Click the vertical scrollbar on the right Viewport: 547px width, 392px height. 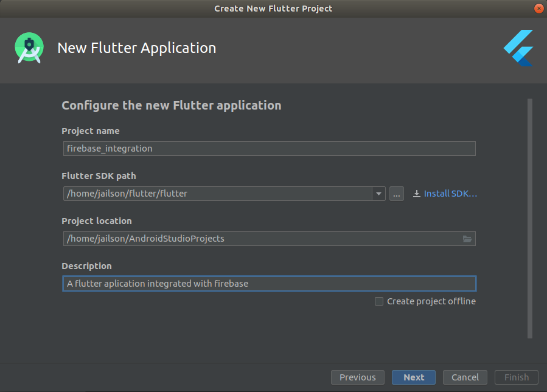coord(530,219)
